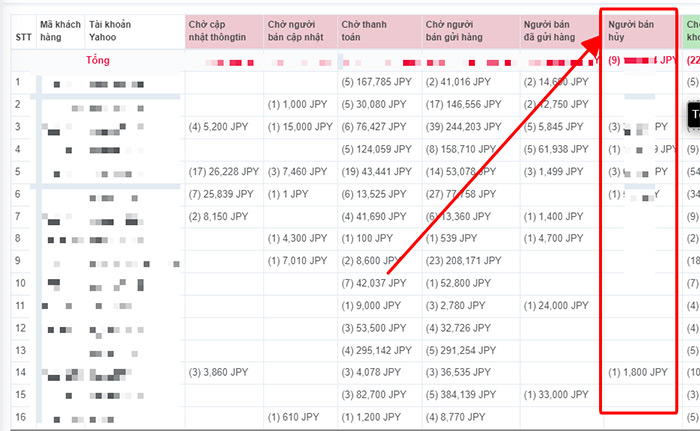Image resolution: width=700 pixels, height=431 pixels.
Task: Open cell (1) 1,200 JPY
Action: (x=371, y=417)
